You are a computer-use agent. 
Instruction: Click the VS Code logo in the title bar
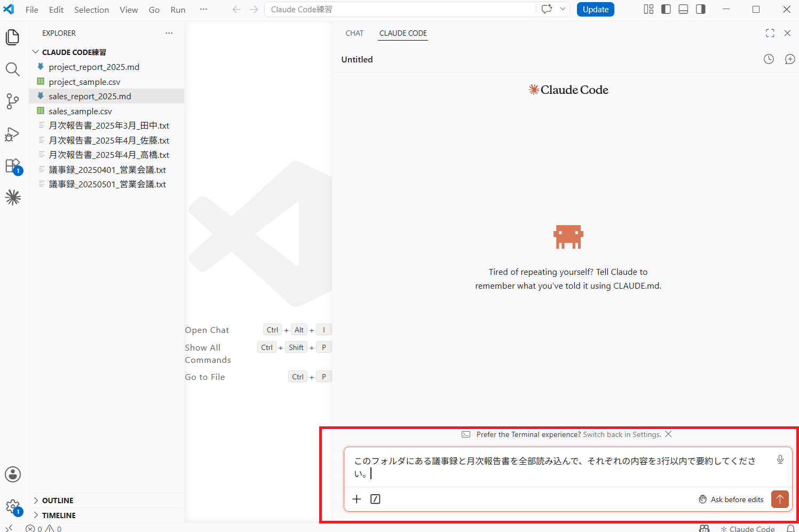pos(9,10)
